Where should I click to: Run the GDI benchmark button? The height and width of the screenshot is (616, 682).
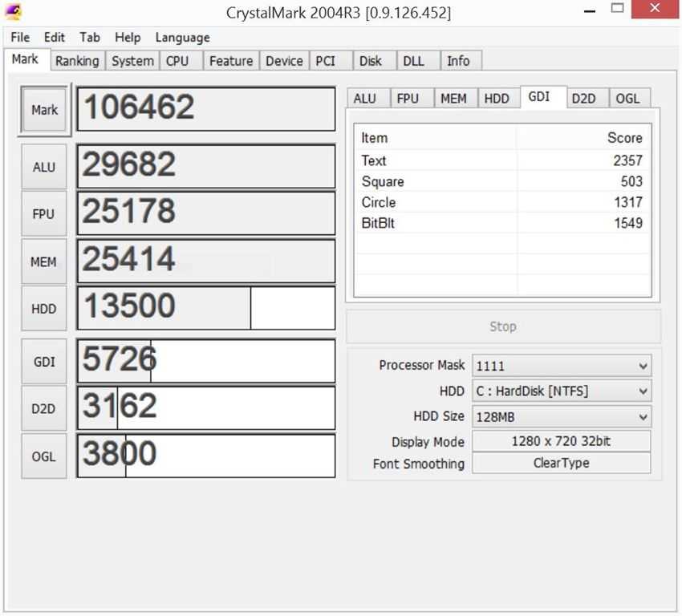coord(44,362)
